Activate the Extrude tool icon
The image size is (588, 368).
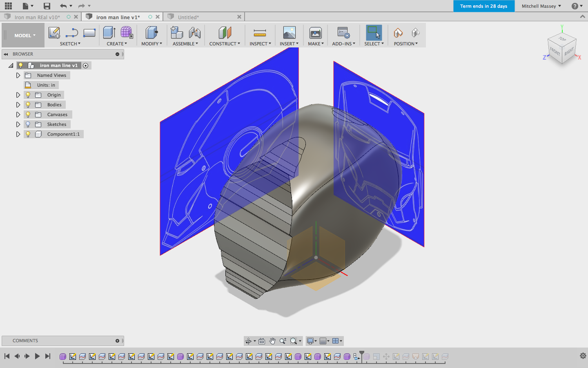[109, 33]
